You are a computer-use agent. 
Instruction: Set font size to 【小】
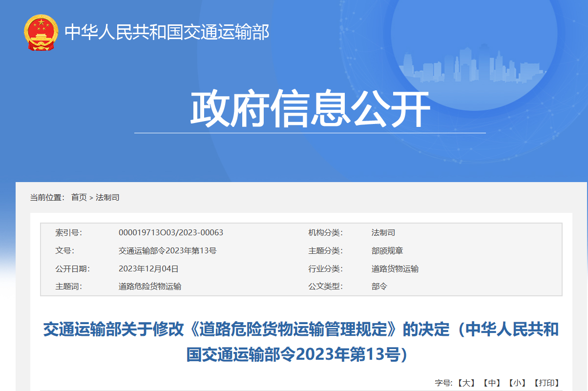pyautogui.click(x=517, y=383)
